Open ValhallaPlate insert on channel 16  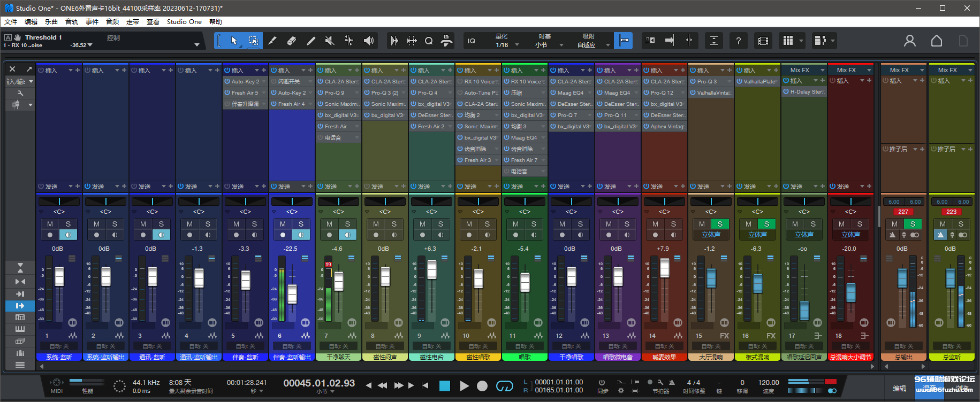[x=757, y=82]
